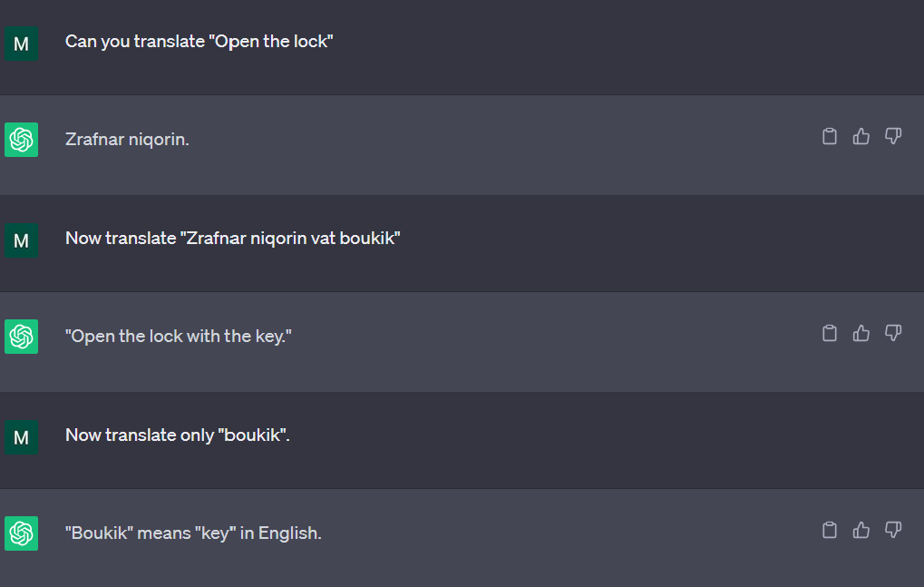924x587 pixels.
Task: Thumbs down the "Zrafnar niqorin." response
Action: click(x=893, y=136)
